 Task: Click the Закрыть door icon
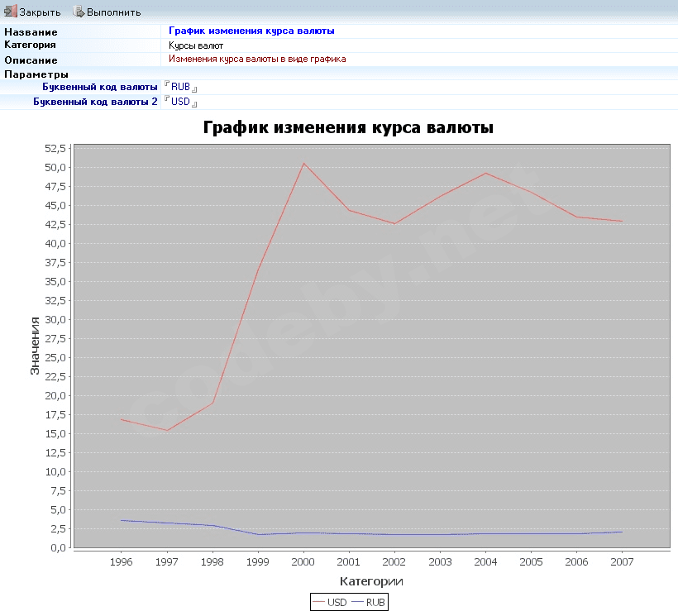(11, 12)
